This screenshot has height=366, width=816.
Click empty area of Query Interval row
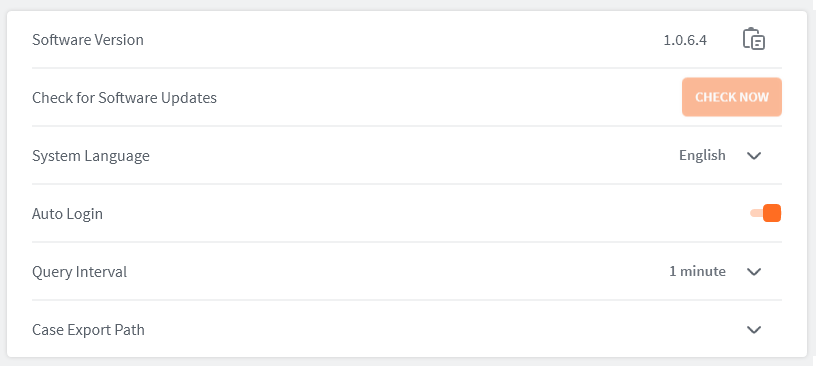pyautogui.click(x=396, y=272)
